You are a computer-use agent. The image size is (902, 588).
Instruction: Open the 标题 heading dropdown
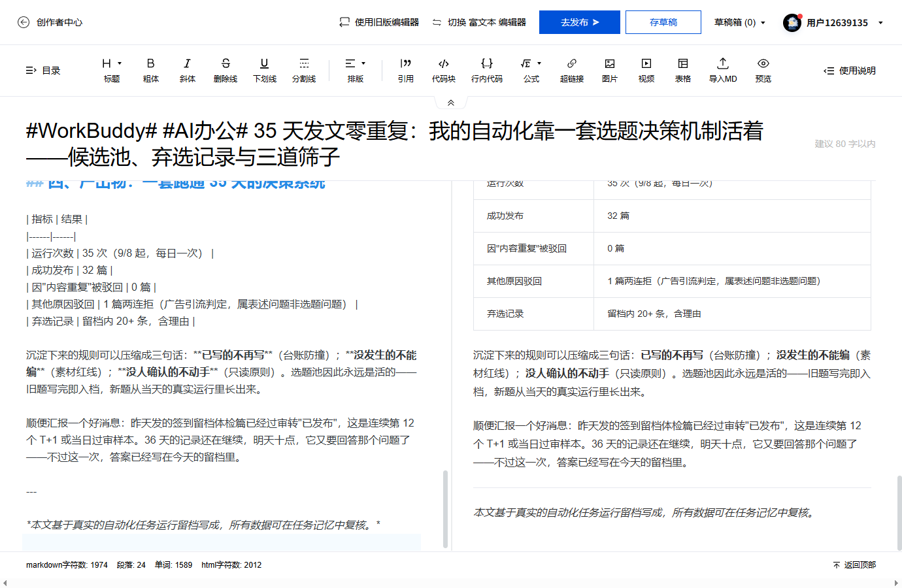click(112, 71)
